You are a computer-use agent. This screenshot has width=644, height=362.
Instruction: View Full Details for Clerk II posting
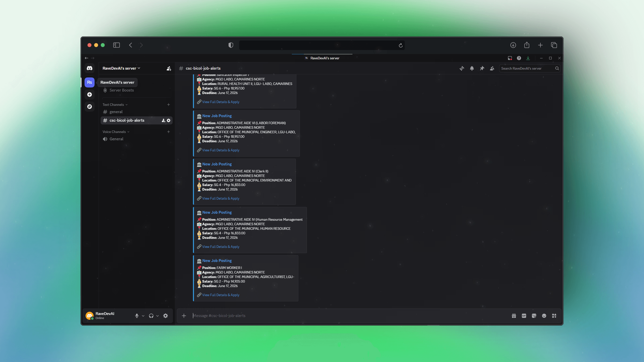tap(221, 198)
